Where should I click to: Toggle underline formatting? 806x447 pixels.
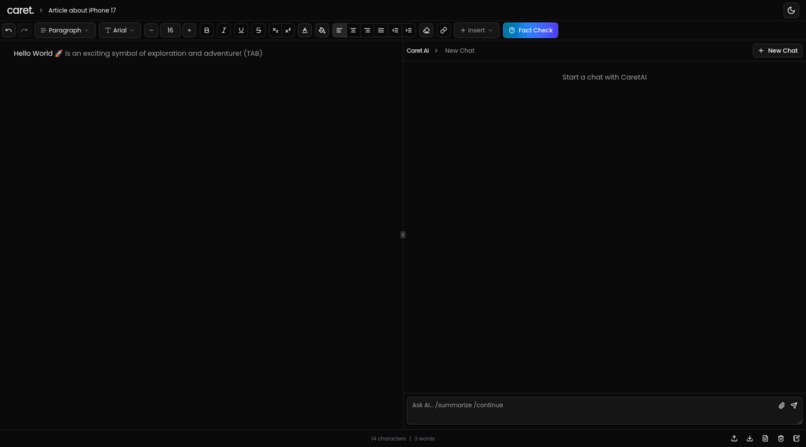pyautogui.click(x=241, y=30)
